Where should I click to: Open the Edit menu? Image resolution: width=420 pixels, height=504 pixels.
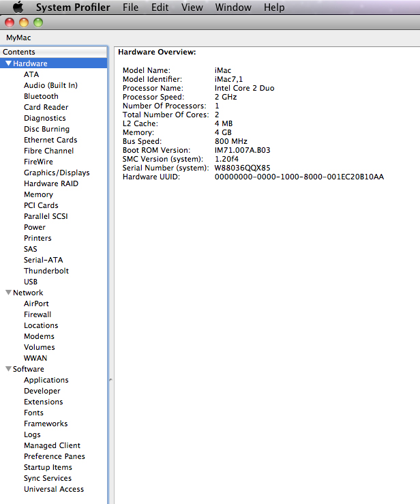(160, 7)
